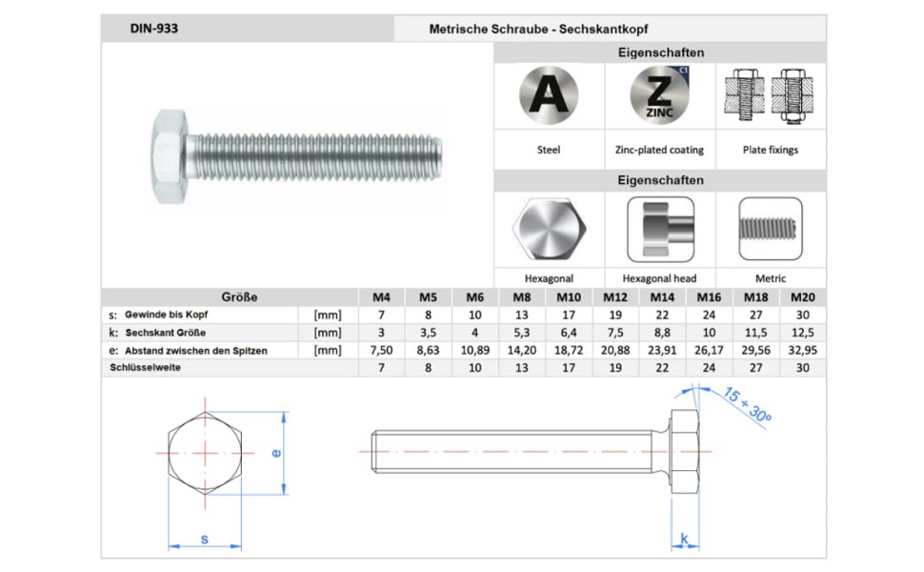
Task: Select the Metric thread icon
Action: pos(770,229)
